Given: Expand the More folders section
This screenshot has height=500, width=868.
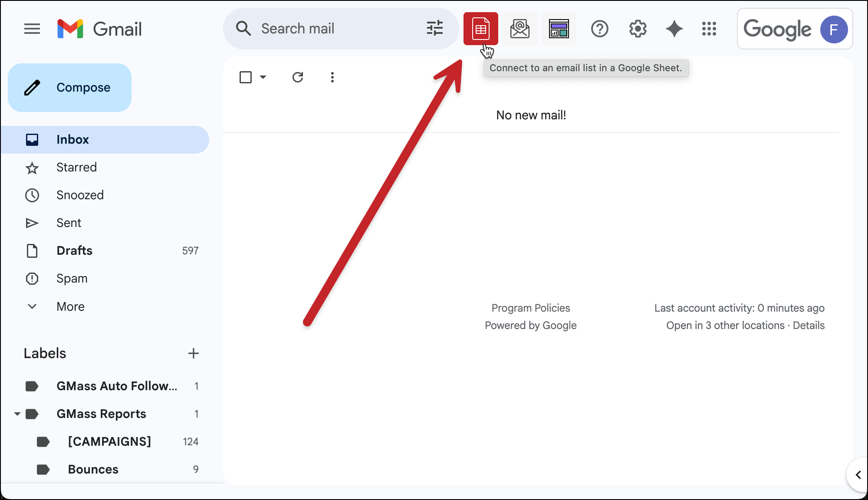Looking at the screenshot, I should point(32,306).
